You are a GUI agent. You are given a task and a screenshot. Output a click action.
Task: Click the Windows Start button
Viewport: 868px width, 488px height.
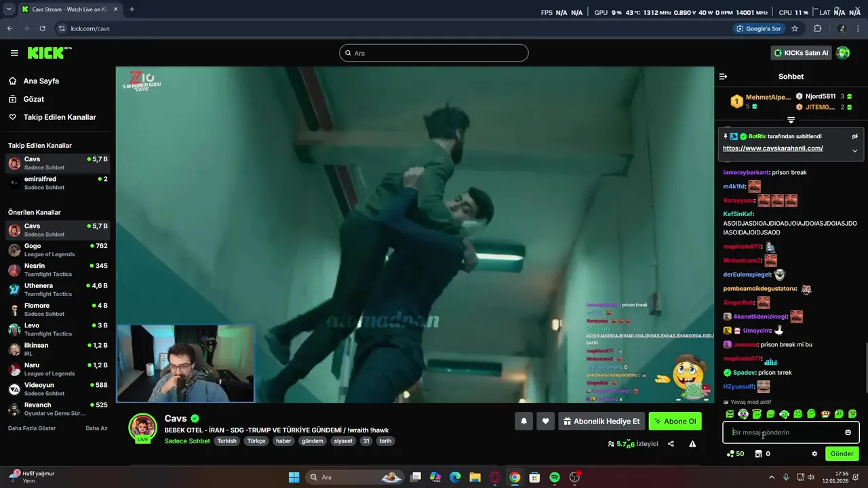pos(294,477)
